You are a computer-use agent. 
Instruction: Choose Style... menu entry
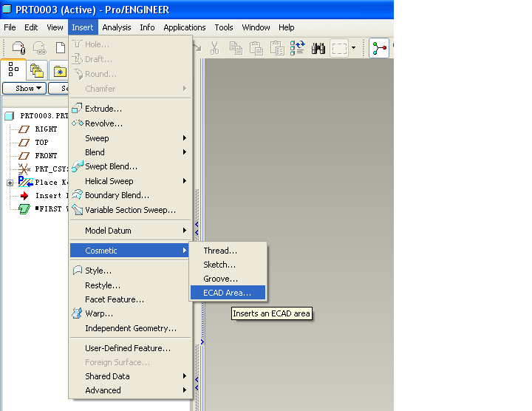[x=130, y=271]
